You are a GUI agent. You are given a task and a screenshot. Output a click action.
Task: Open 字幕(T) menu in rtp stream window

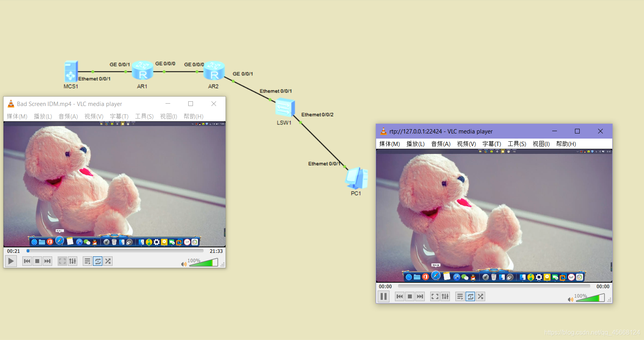(x=492, y=144)
